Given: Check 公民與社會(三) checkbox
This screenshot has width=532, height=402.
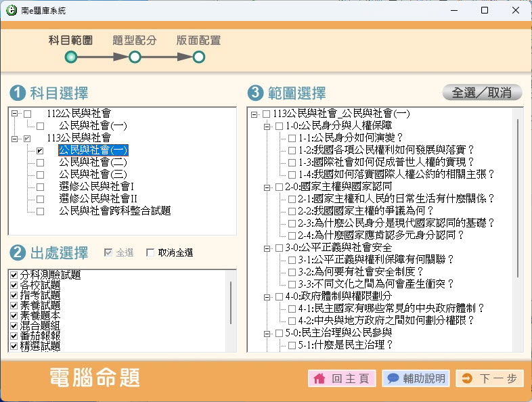Looking at the screenshot, I should point(41,175).
